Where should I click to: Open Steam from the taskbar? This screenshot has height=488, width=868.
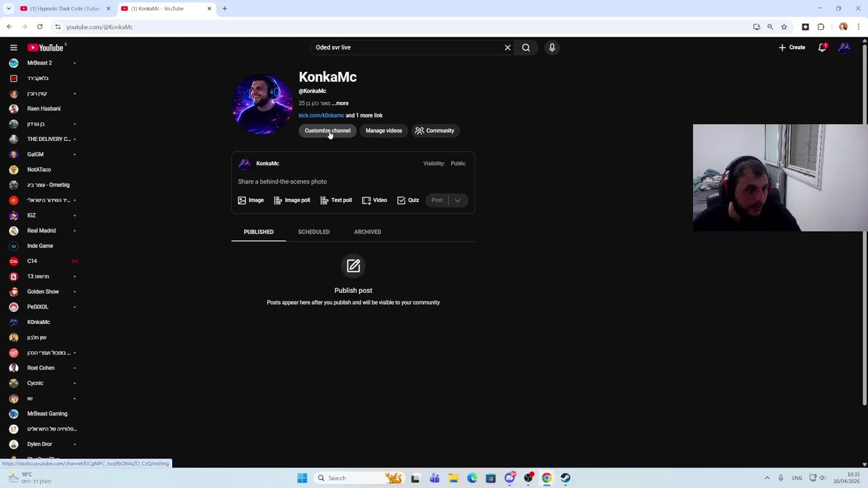click(565, 478)
